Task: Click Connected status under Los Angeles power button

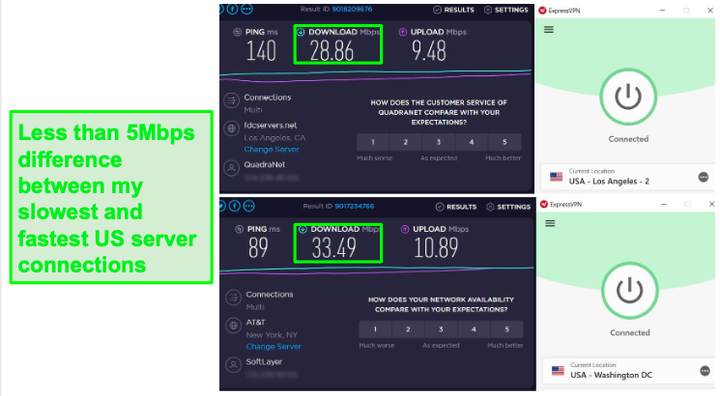Action: (x=628, y=139)
